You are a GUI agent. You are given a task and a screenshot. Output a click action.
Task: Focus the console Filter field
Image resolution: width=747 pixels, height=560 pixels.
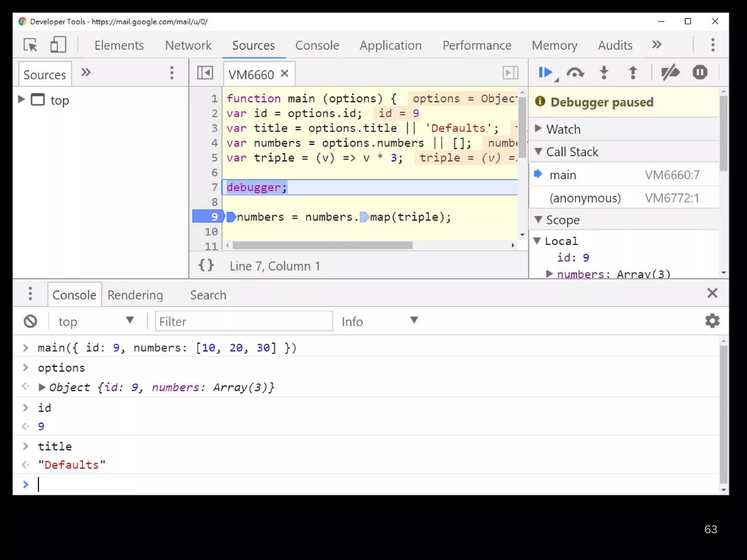[x=244, y=321]
